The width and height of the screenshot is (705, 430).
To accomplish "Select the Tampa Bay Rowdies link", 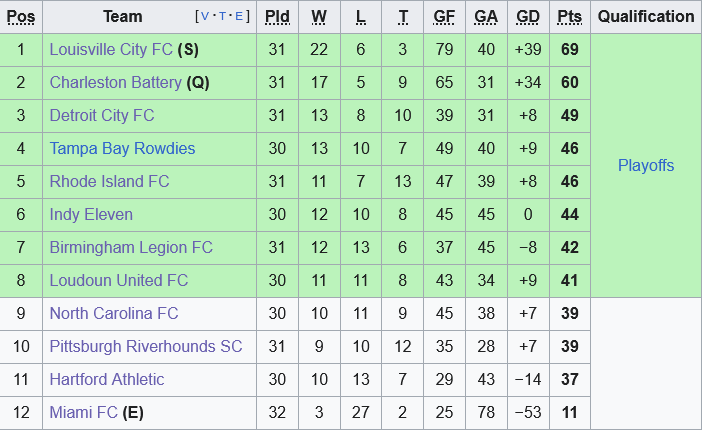I will [122, 148].
